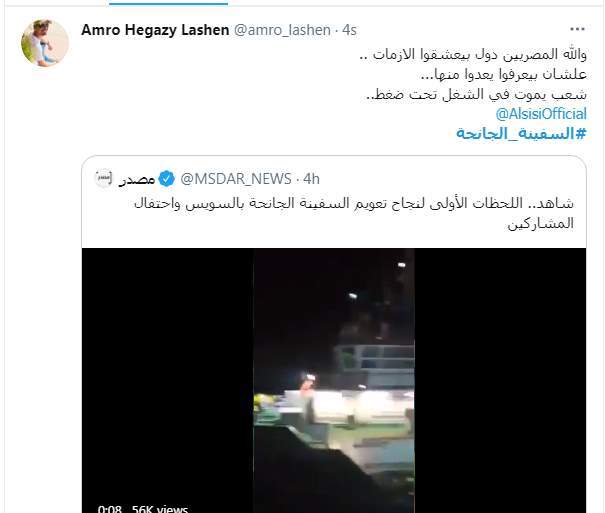Click the 4h quoted tweet timestamp

311,179
